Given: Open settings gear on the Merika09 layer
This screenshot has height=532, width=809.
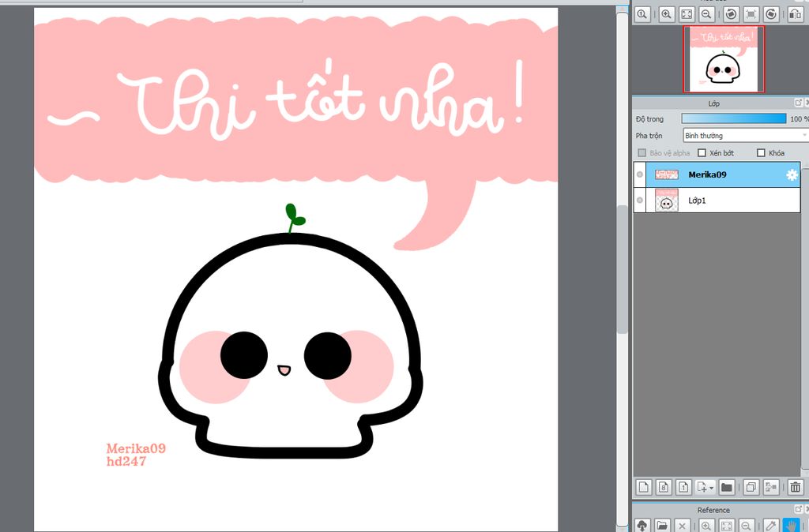Looking at the screenshot, I should [x=792, y=174].
